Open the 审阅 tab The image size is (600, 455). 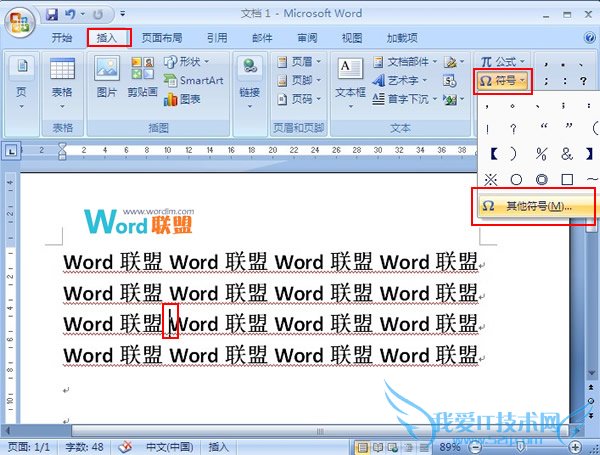[307, 38]
